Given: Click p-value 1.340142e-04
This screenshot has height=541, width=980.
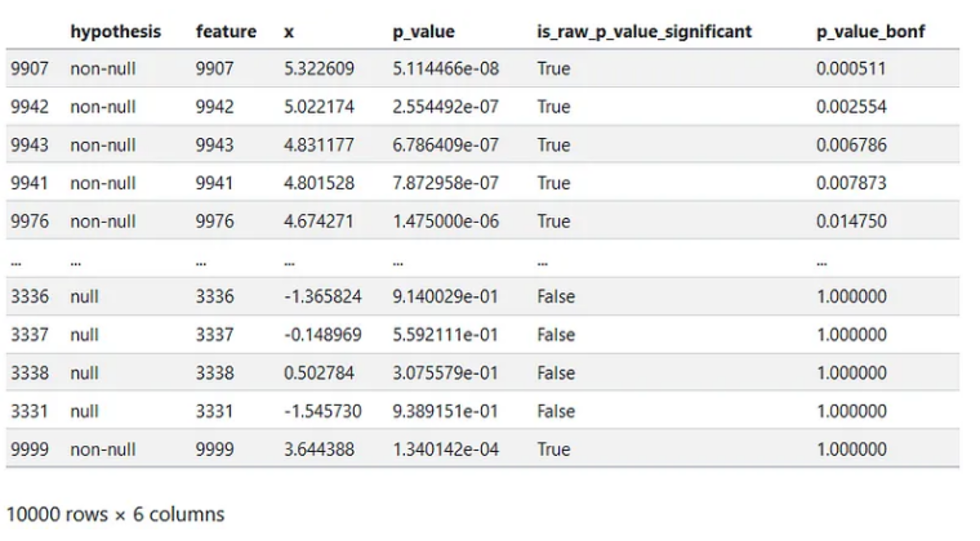Looking at the screenshot, I should 445,449.
